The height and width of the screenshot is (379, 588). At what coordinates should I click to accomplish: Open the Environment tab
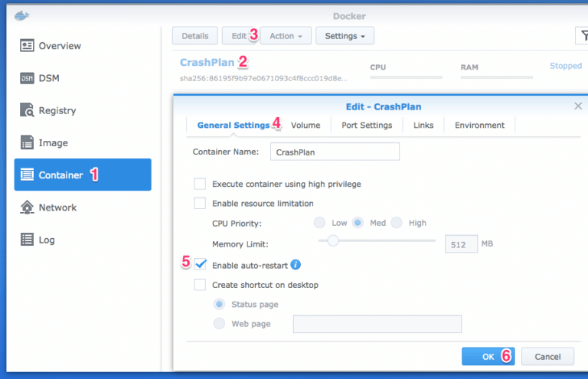tap(479, 126)
